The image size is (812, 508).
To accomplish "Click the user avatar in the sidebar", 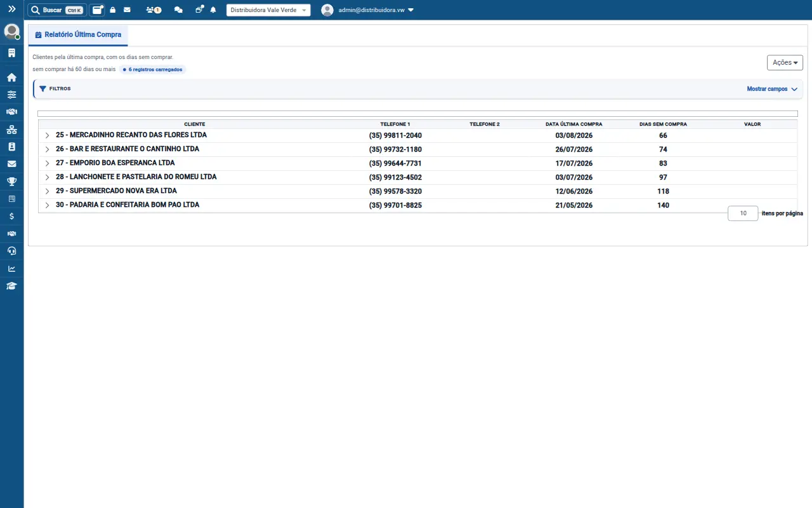I will pyautogui.click(x=11, y=31).
